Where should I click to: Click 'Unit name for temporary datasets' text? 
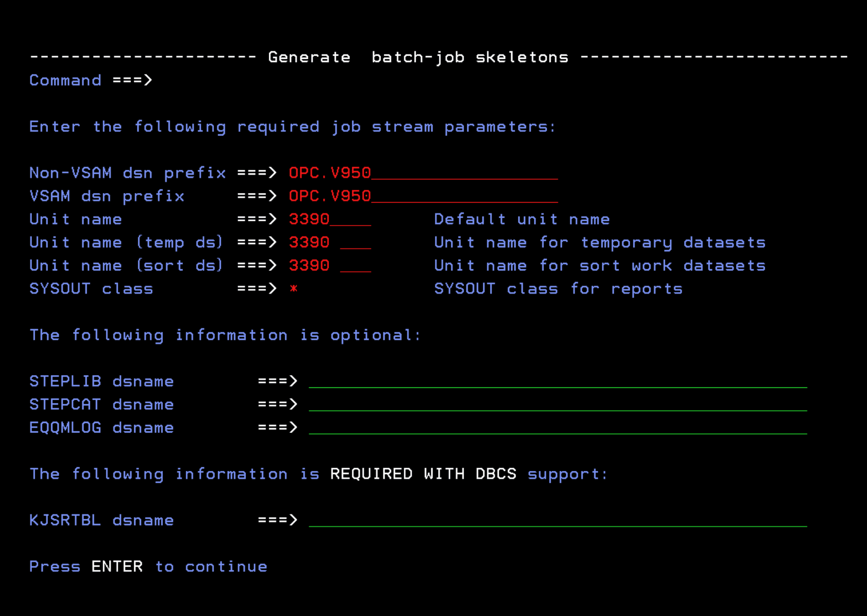click(x=600, y=242)
